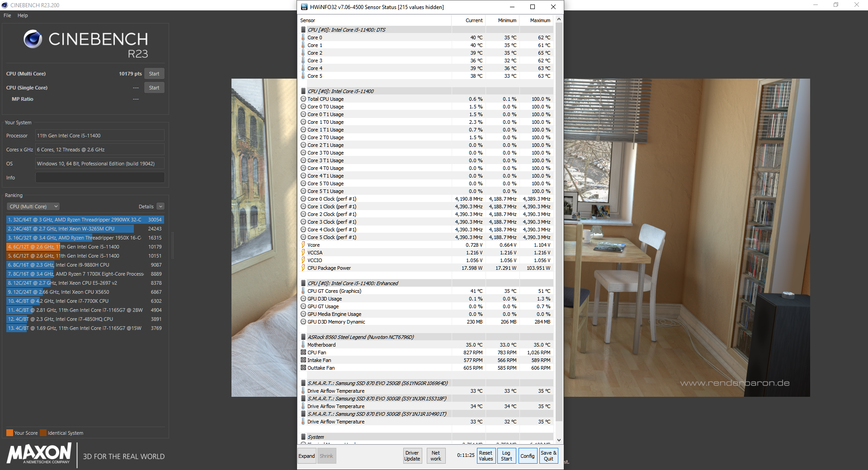Reset sensor values with Reset Values button
This screenshot has width=868, height=470.
click(486, 456)
